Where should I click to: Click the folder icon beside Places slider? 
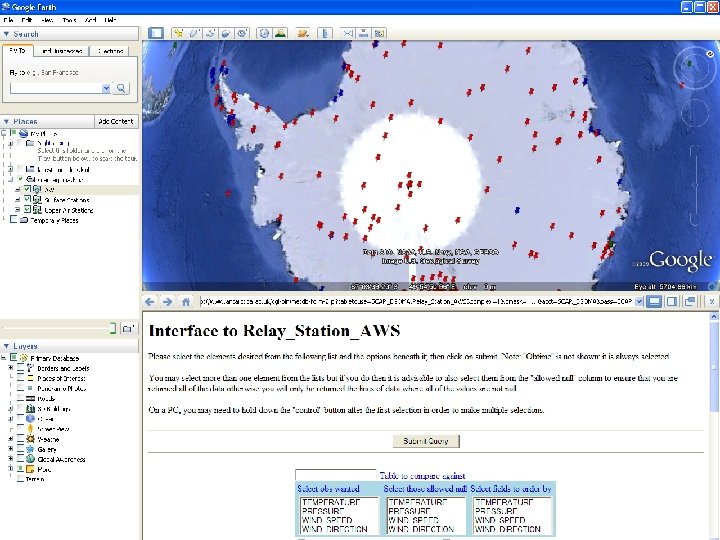128,328
